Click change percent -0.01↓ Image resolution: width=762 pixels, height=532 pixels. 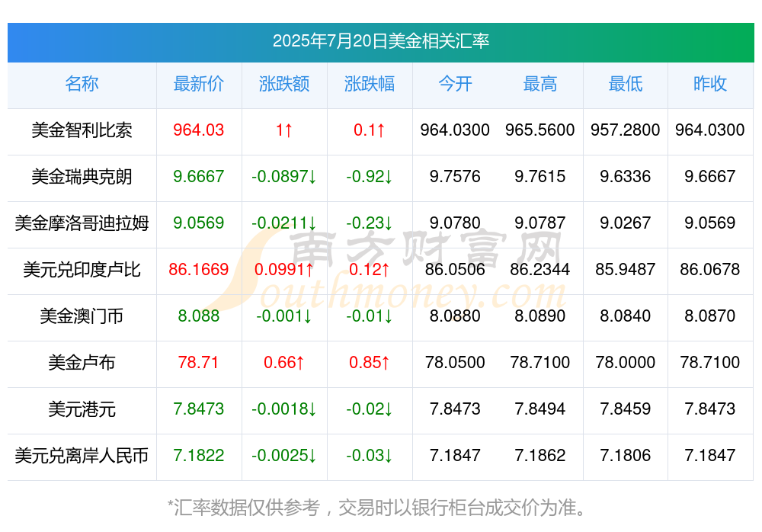click(370, 316)
